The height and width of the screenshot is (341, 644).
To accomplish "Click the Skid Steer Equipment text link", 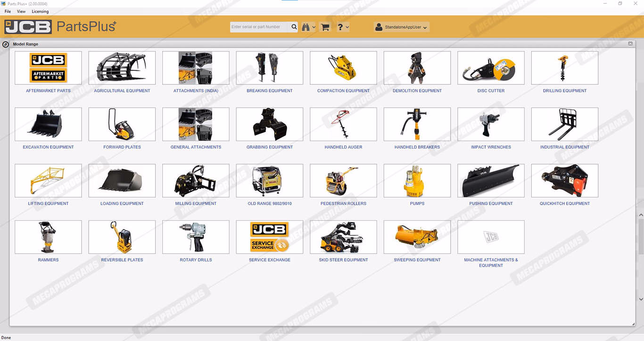I will [343, 260].
